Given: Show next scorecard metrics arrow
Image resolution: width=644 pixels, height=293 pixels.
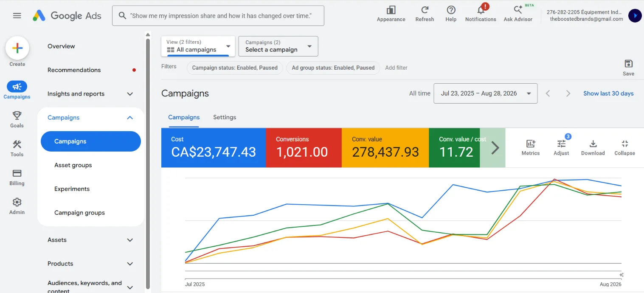Looking at the screenshot, I should [495, 148].
